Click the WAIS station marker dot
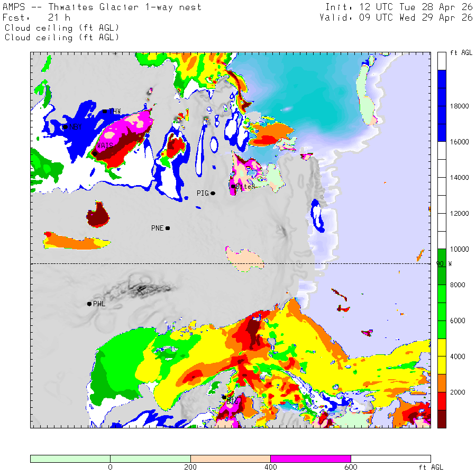The height and width of the screenshot is (476, 476). point(95,154)
